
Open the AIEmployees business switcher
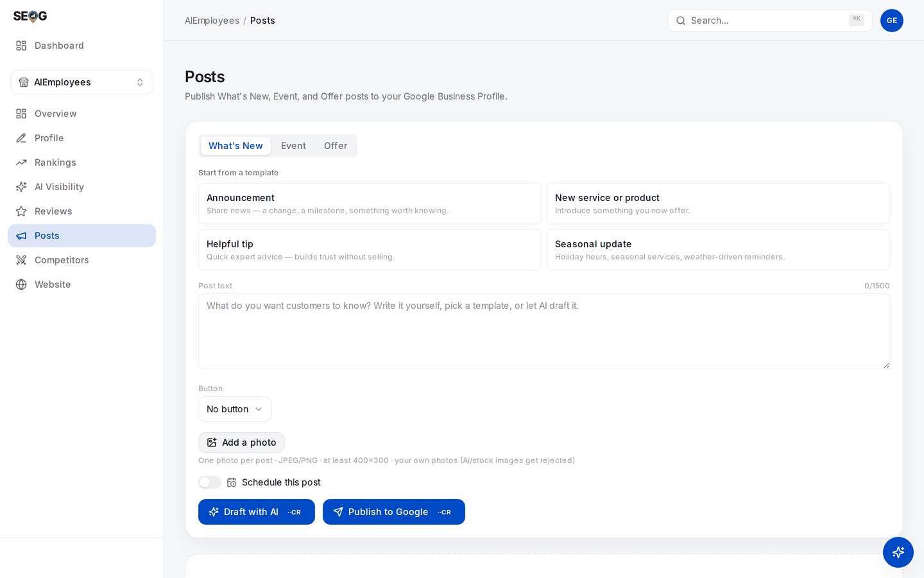(81, 82)
